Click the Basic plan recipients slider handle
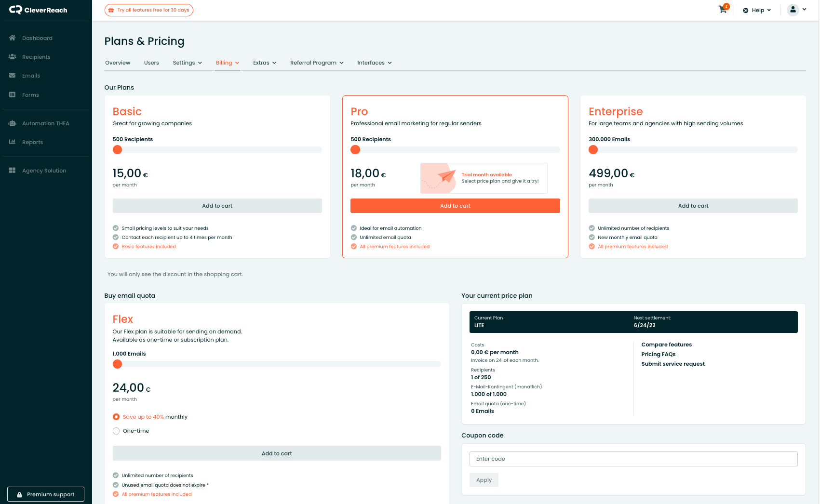The height and width of the screenshot is (504, 820). [x=117, y=150]
